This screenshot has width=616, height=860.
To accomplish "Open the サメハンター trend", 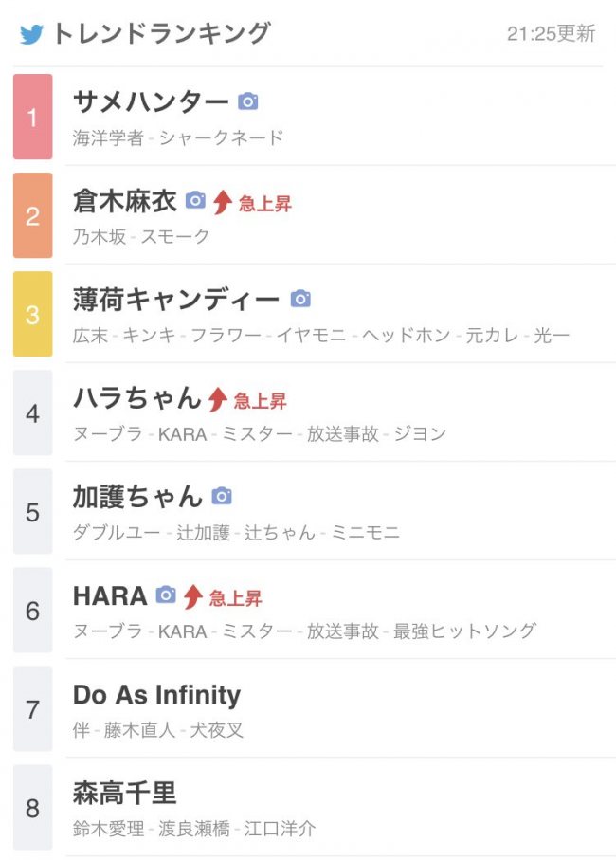I will pyautogui.click(x=150, y=102).
